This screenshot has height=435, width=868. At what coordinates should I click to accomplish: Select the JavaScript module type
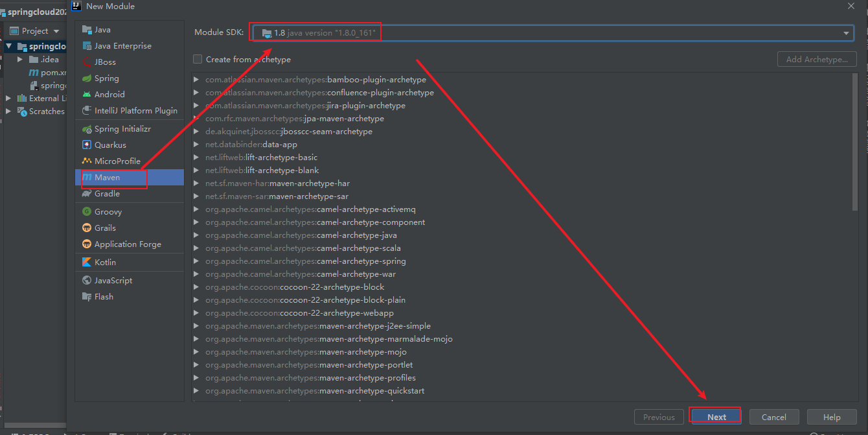(x=130, y=281)
